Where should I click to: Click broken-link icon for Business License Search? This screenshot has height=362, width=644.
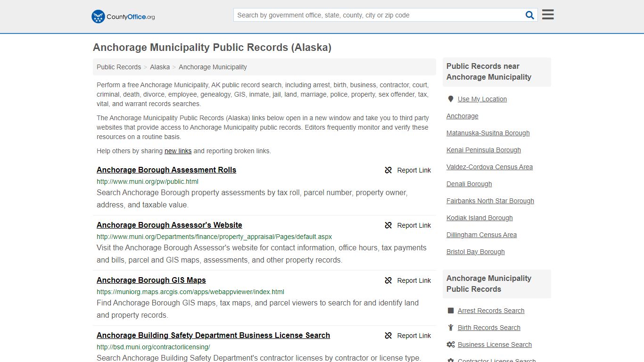(x=388, y=336)
